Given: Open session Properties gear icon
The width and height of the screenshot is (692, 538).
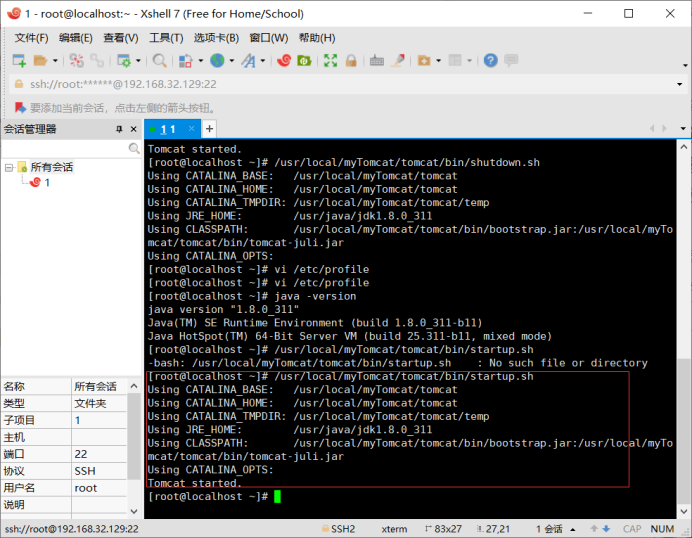Looking at the screenshot, I should pyautogui.click(x=124, y=60).
